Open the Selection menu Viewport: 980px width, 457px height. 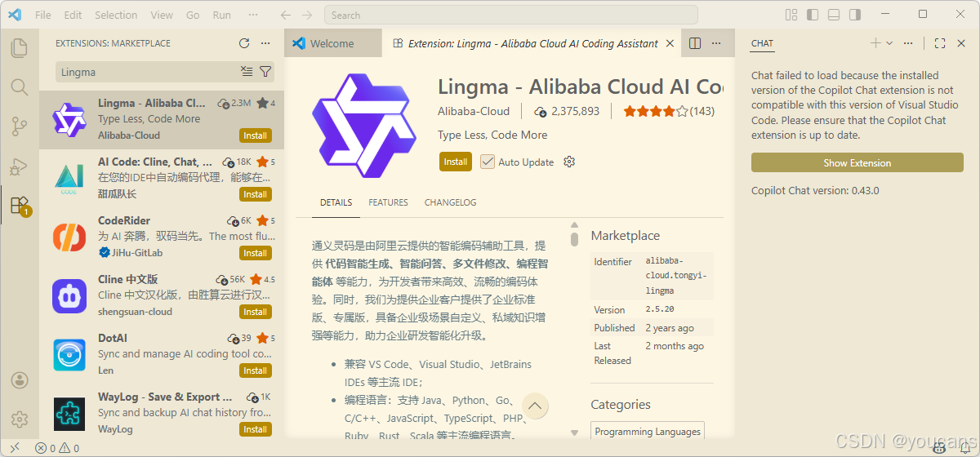116,15
